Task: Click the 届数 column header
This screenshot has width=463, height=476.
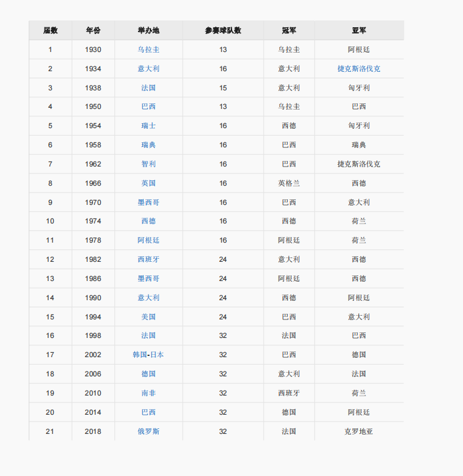Action: [50, 30]
